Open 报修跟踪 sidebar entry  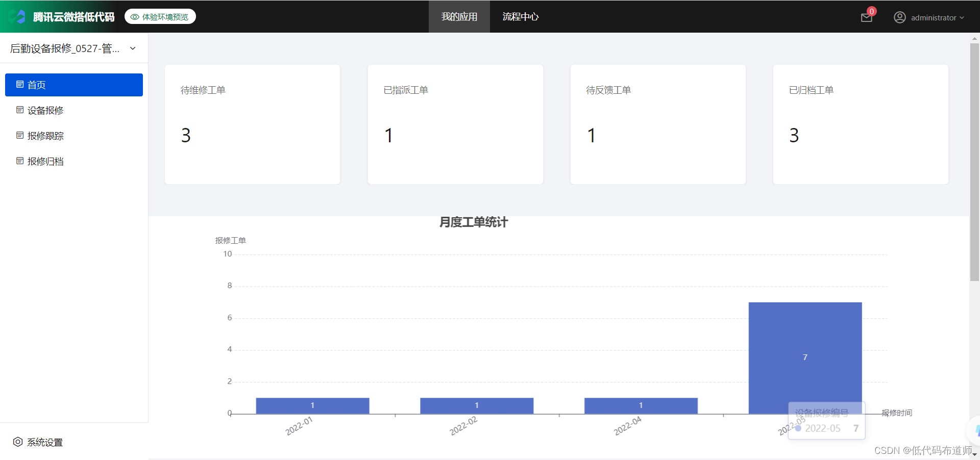(x=74, y=136)
